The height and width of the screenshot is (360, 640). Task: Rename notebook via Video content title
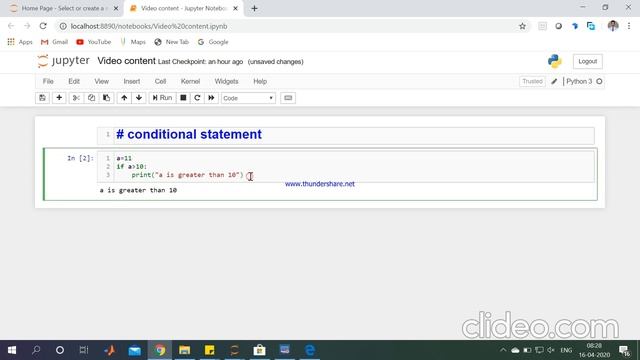pos(126,61)
